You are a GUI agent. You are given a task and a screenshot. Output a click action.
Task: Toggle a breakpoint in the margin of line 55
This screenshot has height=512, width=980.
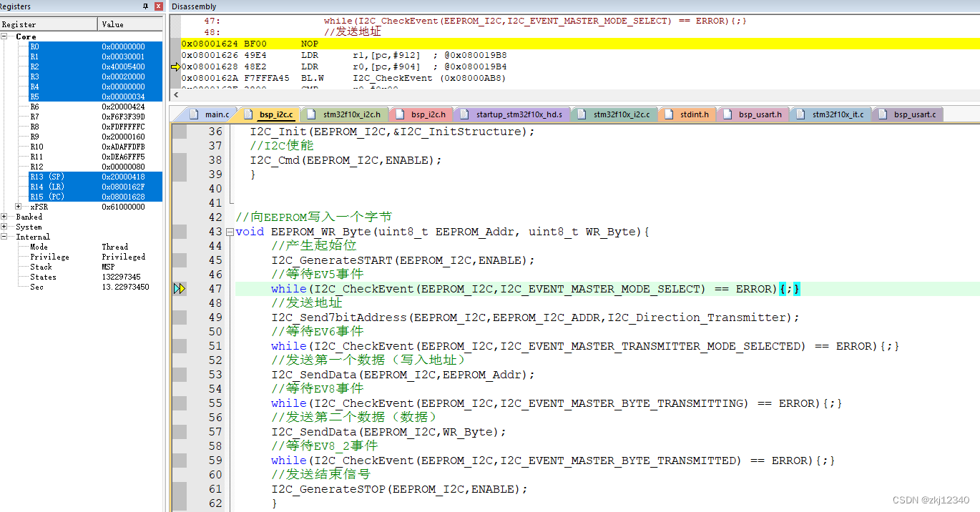point(180,403)
